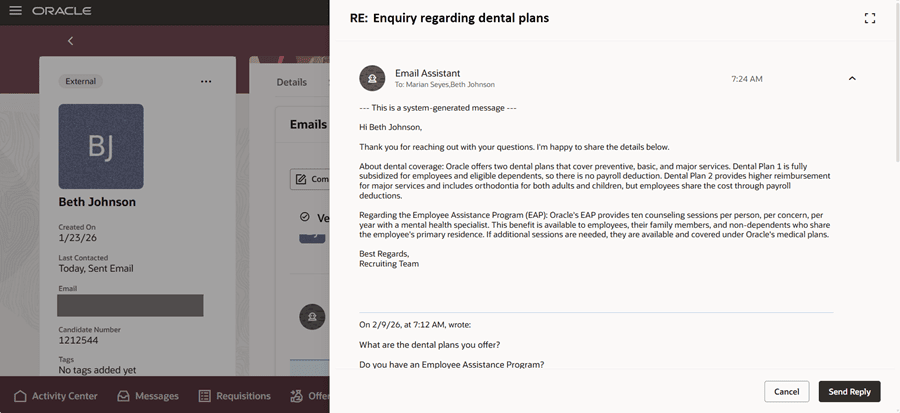The height and width of the screenshot is (413, 900).
Task: Go back using the left arrow
Action: pyautogui.click(x=70, y=41)
